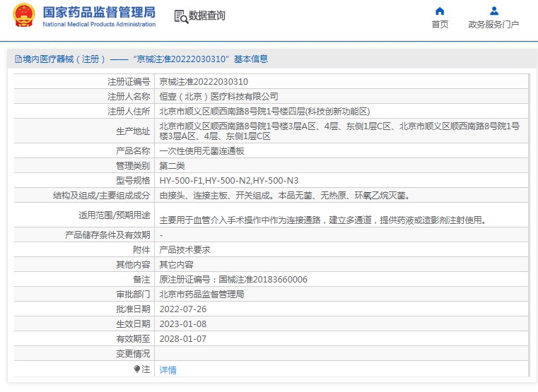The width and height of the screenshot is (538, 392).
Task: Click the 适用范围 intended use text
Action: 323,220
